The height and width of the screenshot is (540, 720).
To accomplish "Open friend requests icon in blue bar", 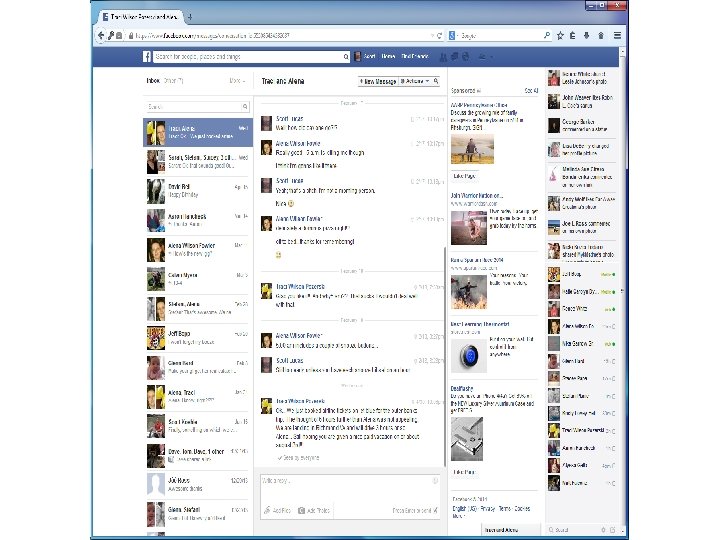I will (443, 57).
